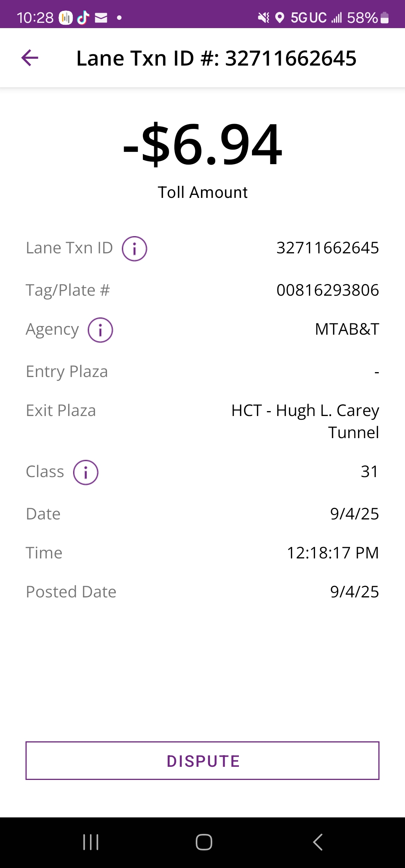Tap the Agency info icon

[100, 330]
